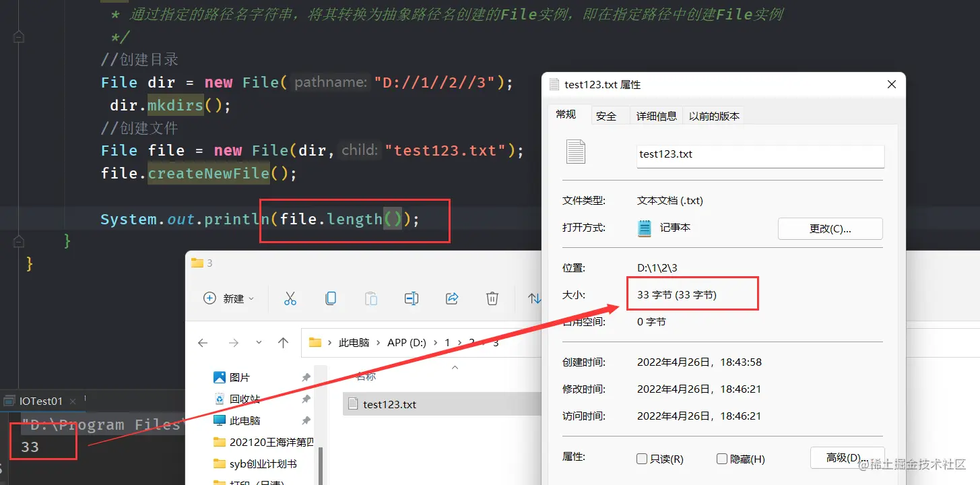Screen dimensions: 980x485
Task: Toggle the 隐藏(H) checkbox
Action: coord(722,459)
